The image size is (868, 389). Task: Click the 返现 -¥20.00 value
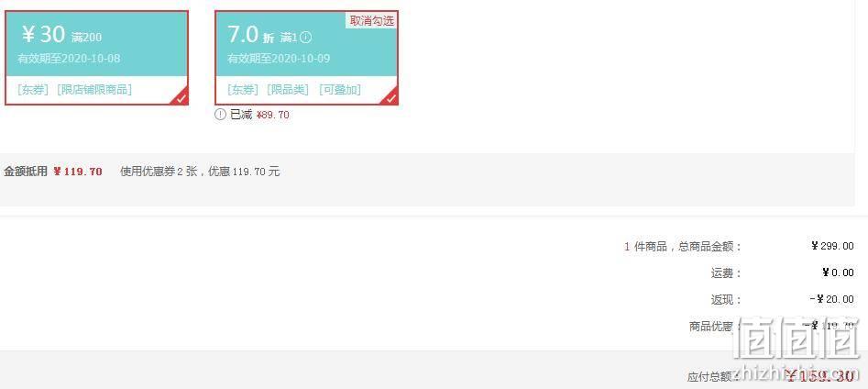tap(831, 299)
